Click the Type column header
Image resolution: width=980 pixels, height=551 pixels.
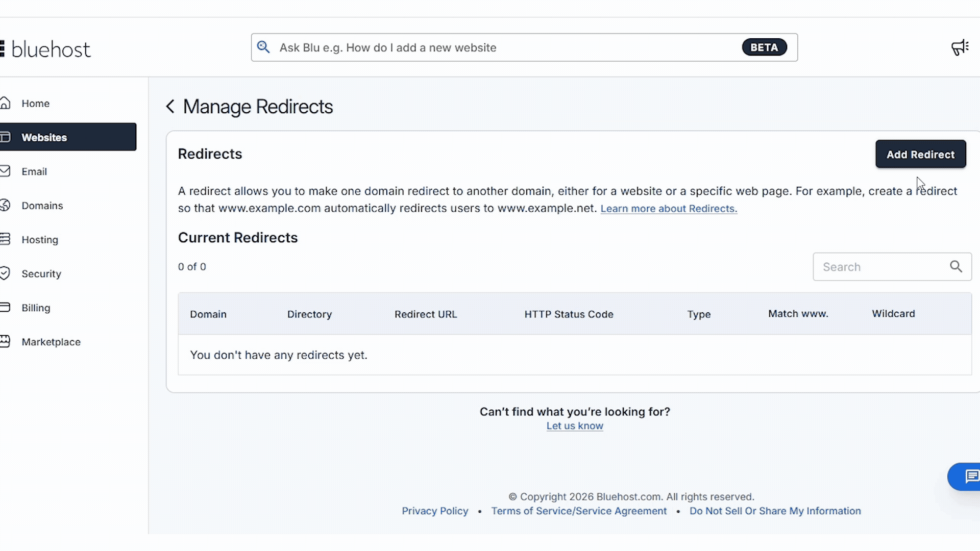point(699,314)
